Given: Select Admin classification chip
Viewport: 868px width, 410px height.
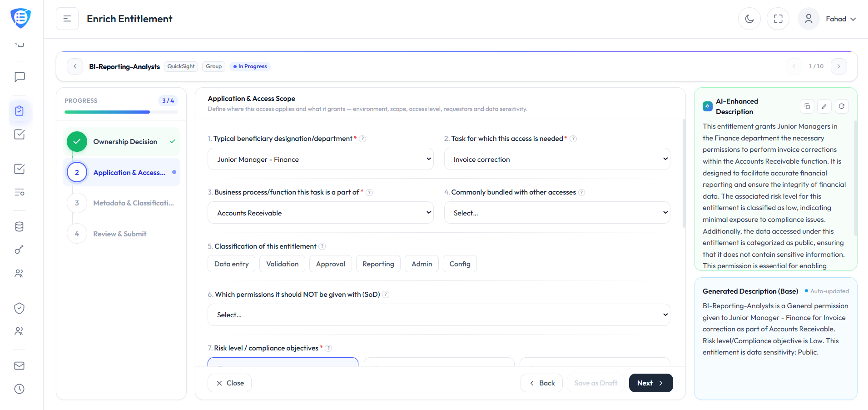Looking at the screenshot, I should tap(422, 264).
